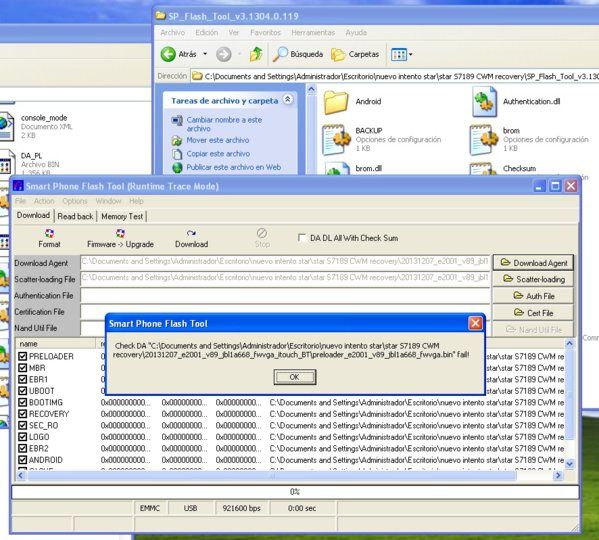Open the Explorer Edición menu
Viewport: 599px width, 540px height.
pos(206,32)
